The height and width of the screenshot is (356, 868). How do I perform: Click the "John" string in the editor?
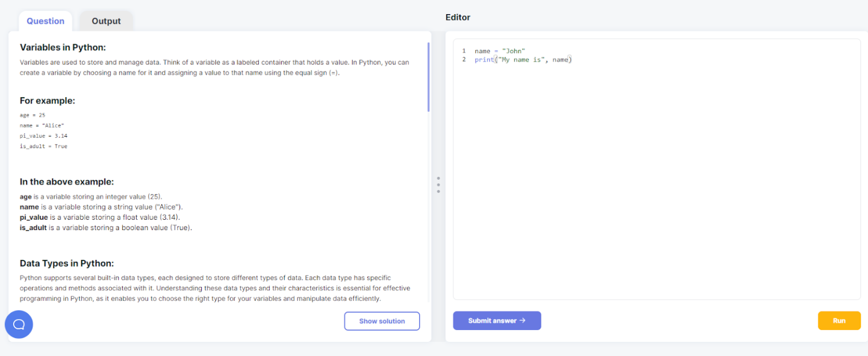click(513, 51)
